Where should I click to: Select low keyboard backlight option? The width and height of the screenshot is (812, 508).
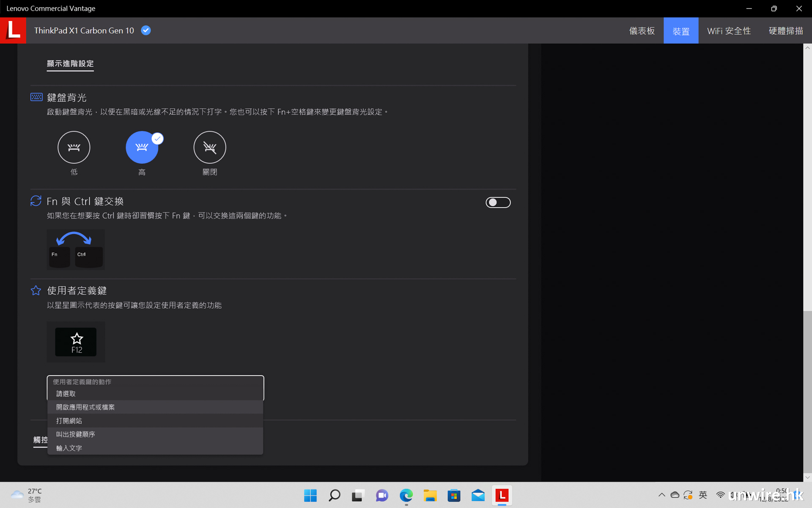pos(74,147)
